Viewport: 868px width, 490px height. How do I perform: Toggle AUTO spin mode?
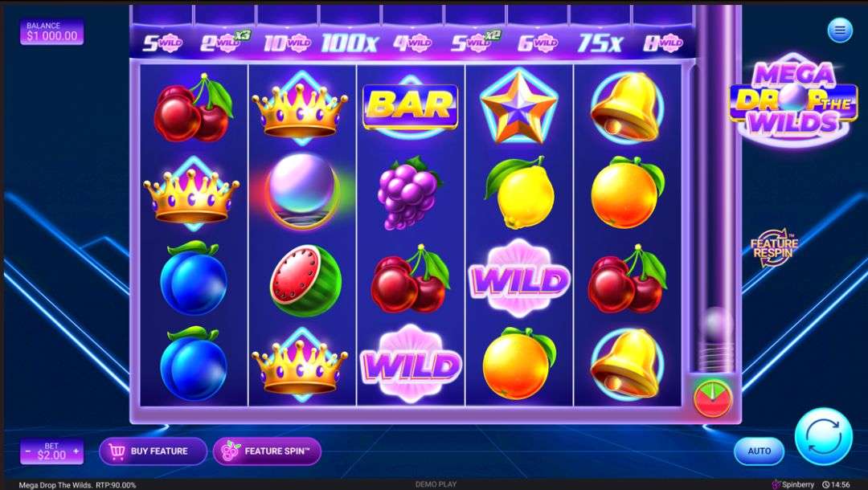[x=759, y=451]
